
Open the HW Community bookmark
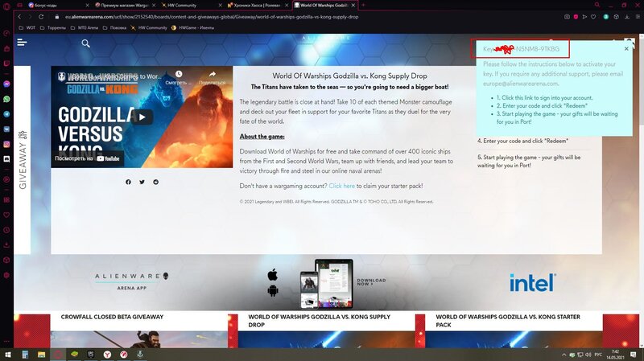(148, 28)
